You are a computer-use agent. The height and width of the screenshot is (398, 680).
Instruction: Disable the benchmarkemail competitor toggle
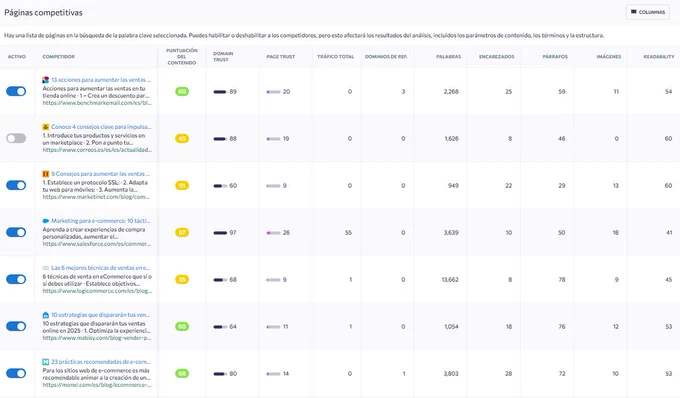tap(16, 91)
